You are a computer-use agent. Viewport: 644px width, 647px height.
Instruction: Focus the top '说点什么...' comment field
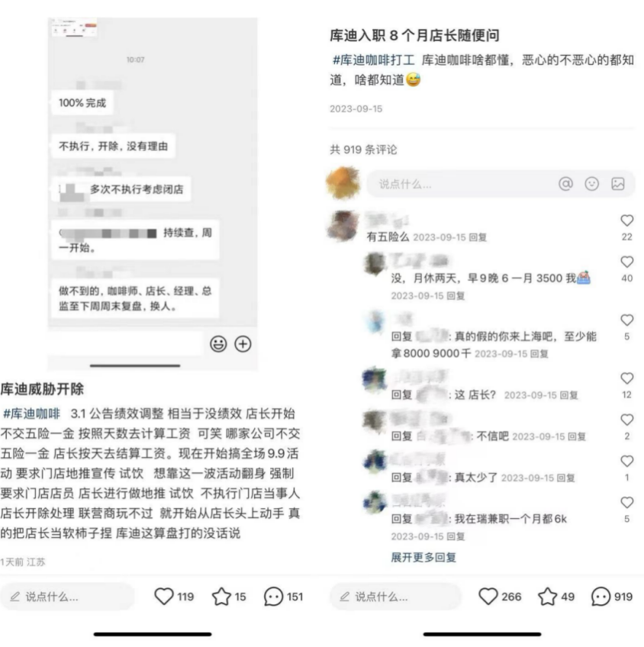[x=501, y=184]
